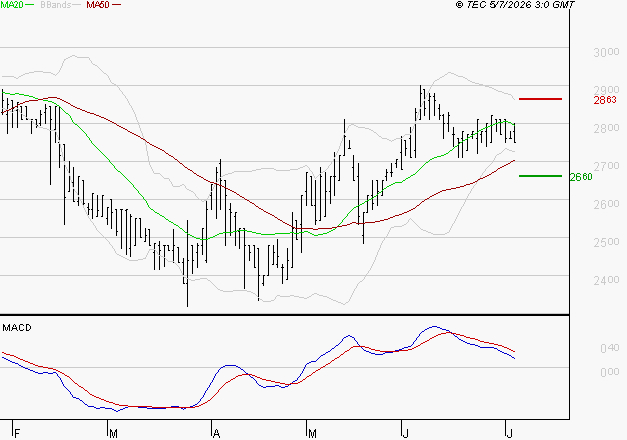Click the second M month marker (May)

[x=312, y=434]
